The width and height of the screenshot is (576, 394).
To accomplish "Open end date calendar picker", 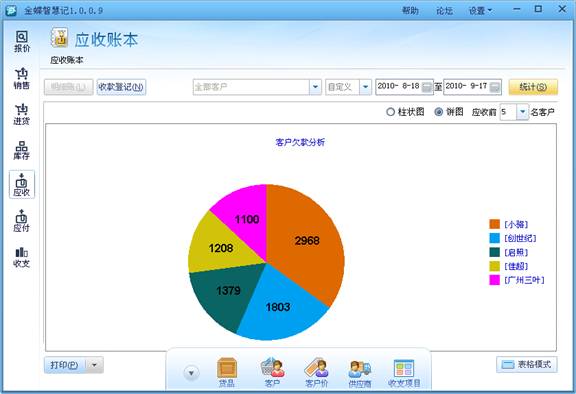I will [x=495, y=87].
